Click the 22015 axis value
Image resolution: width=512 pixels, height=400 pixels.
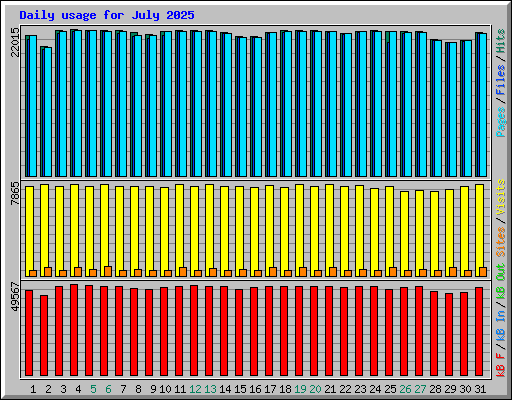15,42
